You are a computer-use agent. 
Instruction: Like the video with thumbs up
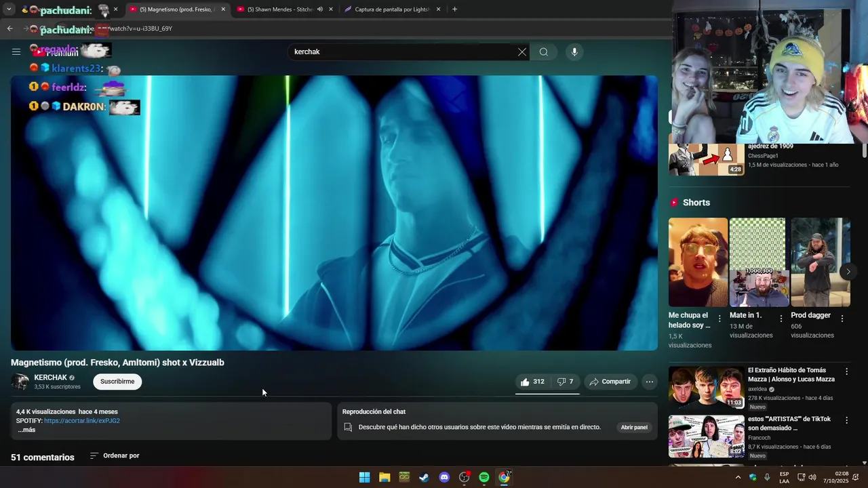point(532,382)
